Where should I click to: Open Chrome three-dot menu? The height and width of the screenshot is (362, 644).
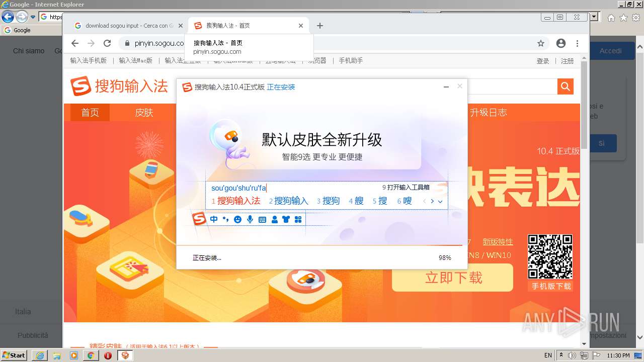click(578, 43)
